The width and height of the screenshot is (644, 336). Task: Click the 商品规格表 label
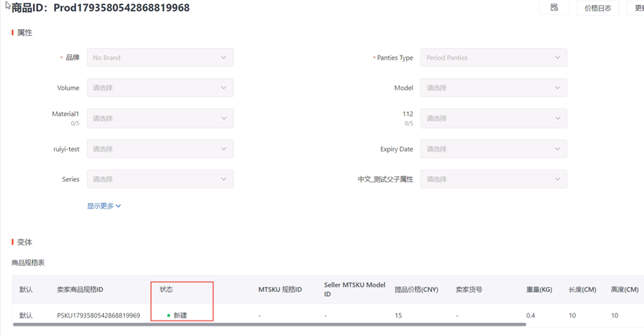click(x=28, y=263)
